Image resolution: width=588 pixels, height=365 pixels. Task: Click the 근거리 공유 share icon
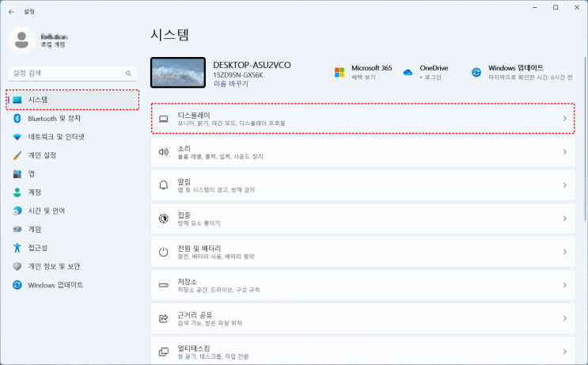(x=164, y=318)
